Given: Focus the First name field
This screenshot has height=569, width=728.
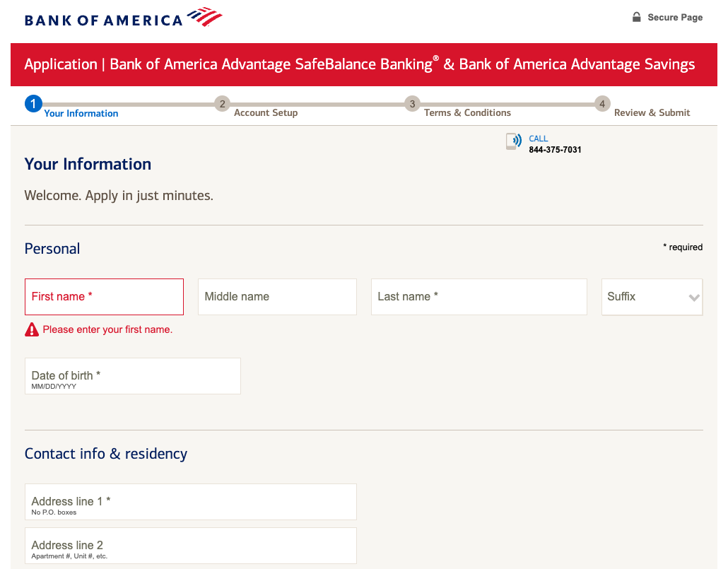Looking at the screenshot, I should [104, 297].
